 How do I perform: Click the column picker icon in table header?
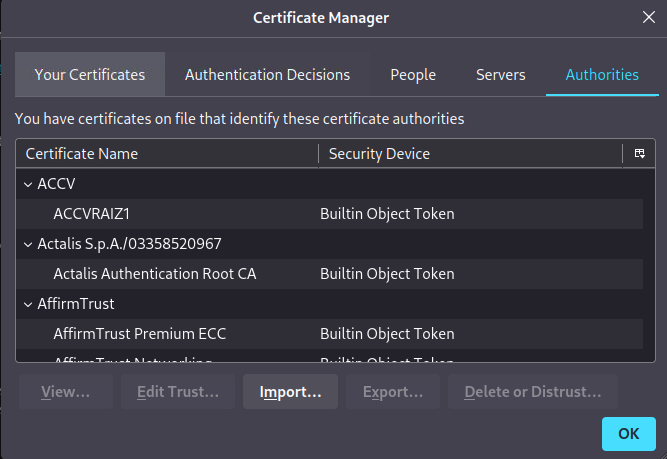click(x=638, y=154)
